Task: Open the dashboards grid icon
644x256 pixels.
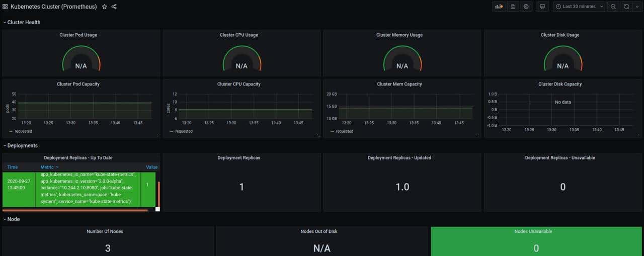Action: (5, 7)
